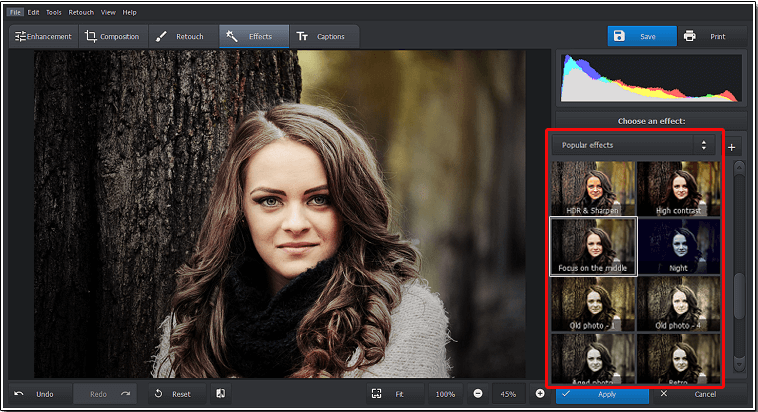Viewport: 758px width, 412px height.
Task: Click the effects list scroll down arrow
Action: click(739, 363)
